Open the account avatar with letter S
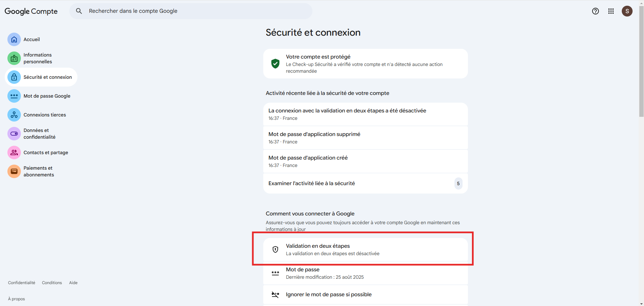Screen dimensions: 644x306 [627, 11]
